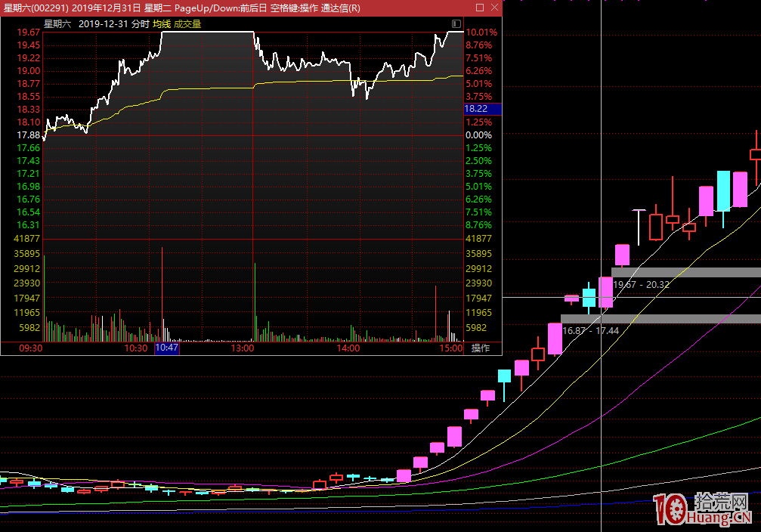Close the 星期六 intraday popup window

pos(493,8)
